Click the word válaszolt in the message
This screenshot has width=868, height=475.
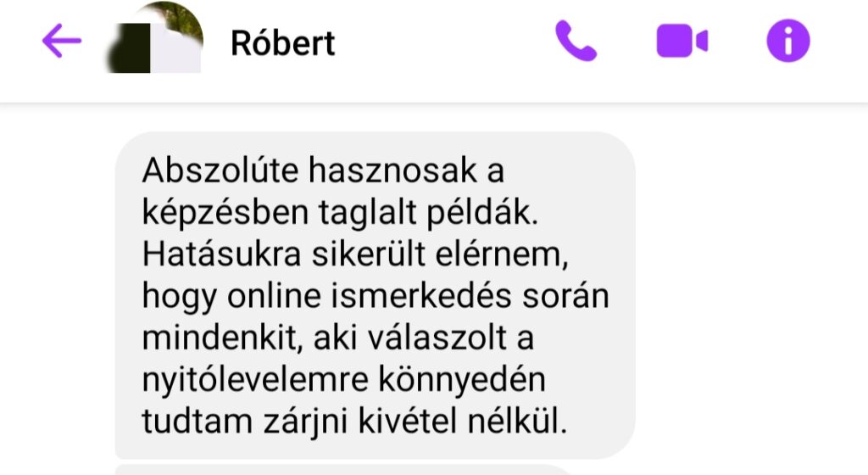[x=437, y=338]
